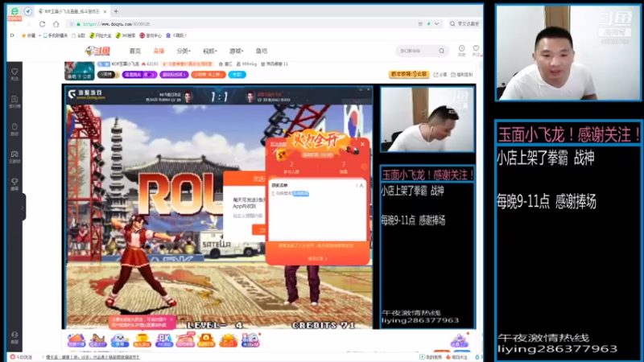
Task: Click the blue pill button above video
Action: click(x=237, y=75)
